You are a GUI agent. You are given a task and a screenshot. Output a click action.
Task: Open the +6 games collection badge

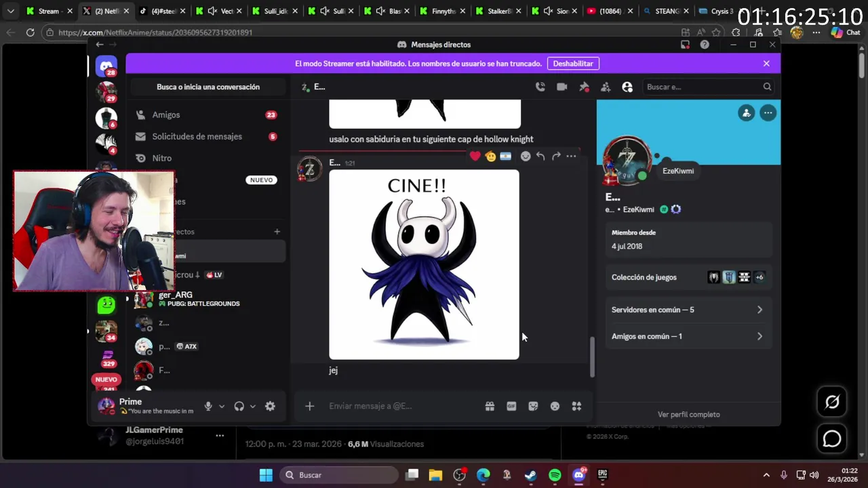[x=759, y=277]
